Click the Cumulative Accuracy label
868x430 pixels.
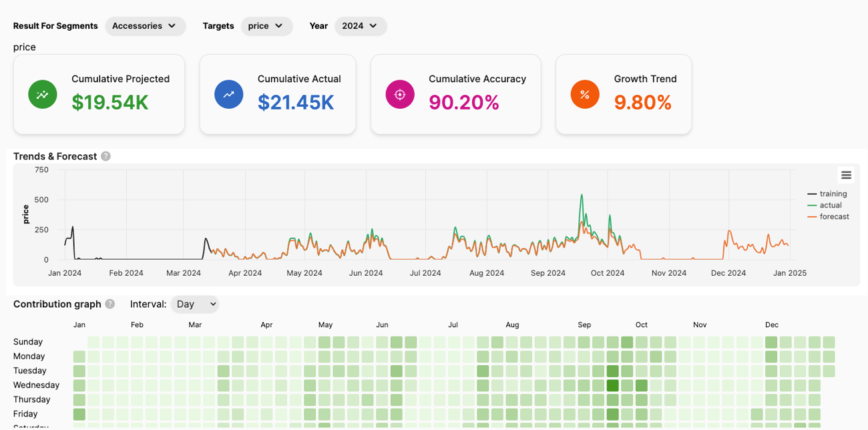click(477, 79)
